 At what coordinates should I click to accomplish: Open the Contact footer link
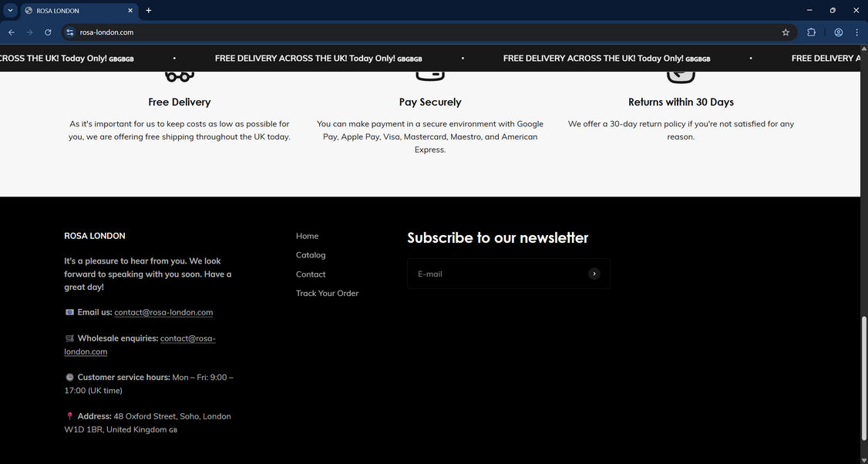[x=311, y=274]
